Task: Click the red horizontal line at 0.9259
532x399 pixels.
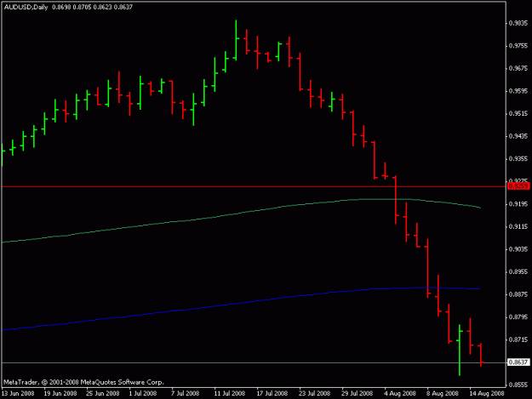Action: point(254,187)
